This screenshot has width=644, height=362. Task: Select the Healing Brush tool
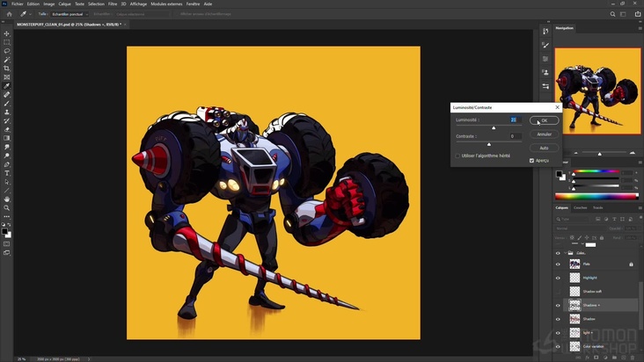[x=6, y=95]
